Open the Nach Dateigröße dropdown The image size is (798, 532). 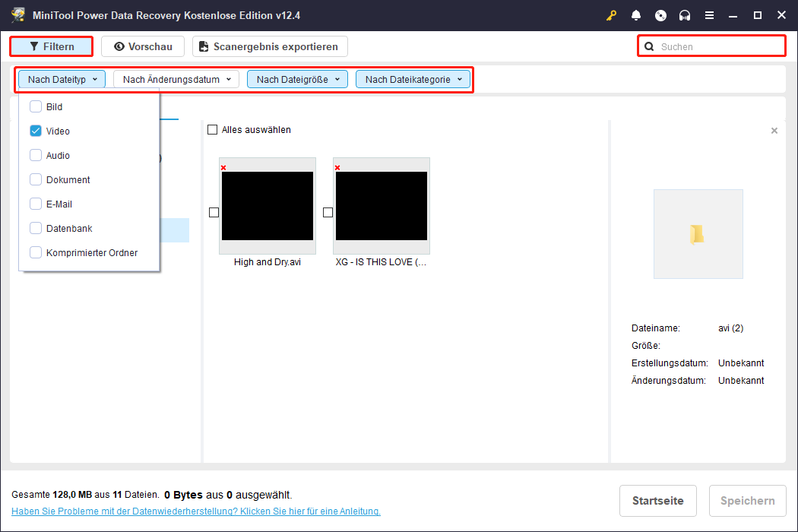pyautogui.click(x=297, y=79)
